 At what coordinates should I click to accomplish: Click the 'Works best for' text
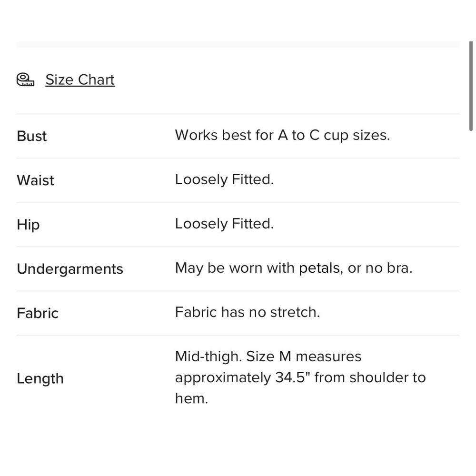click(225, 135)
